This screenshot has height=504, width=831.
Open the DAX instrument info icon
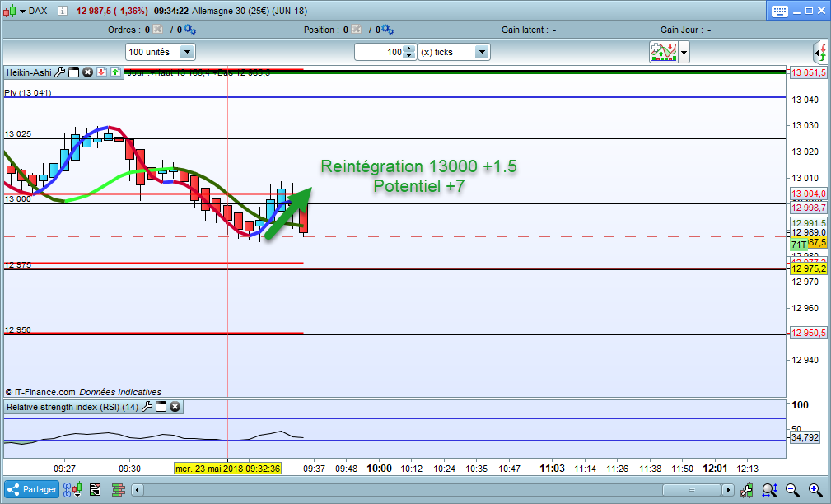pos(63,11)
